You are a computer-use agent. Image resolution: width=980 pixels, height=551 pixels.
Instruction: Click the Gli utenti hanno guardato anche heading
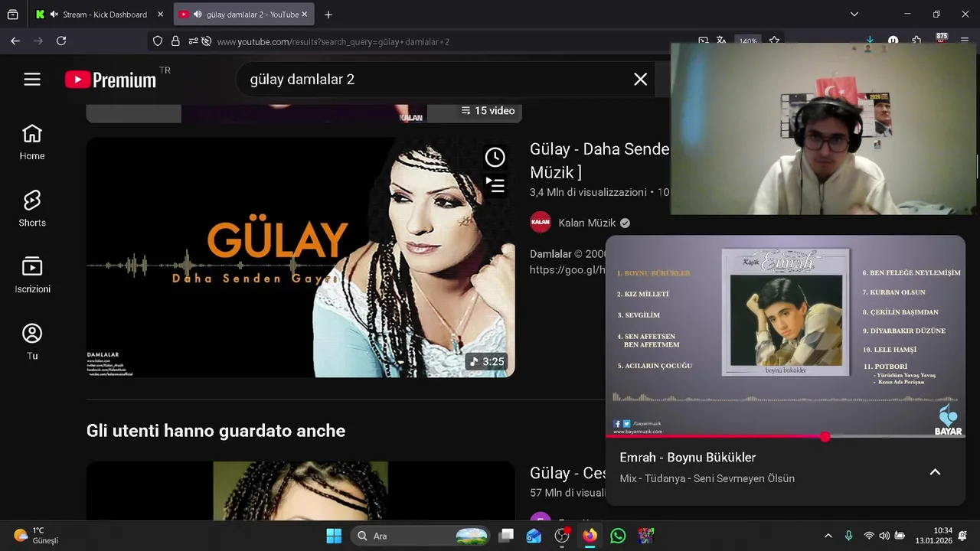216,431
